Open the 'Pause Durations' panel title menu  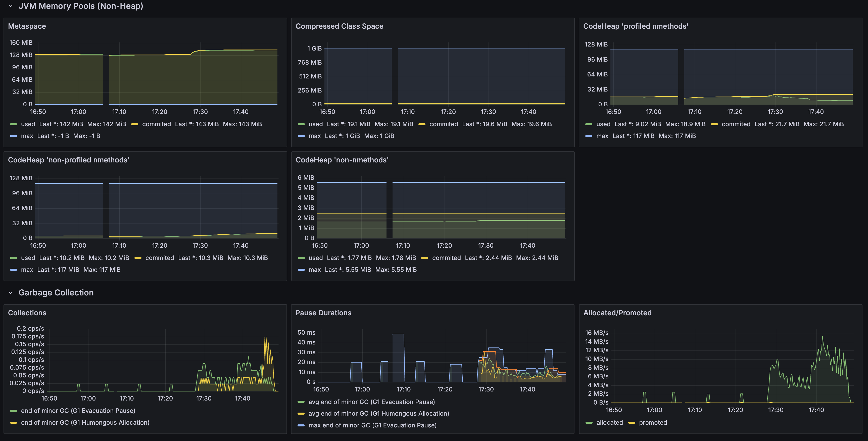(x=323, y=313)
